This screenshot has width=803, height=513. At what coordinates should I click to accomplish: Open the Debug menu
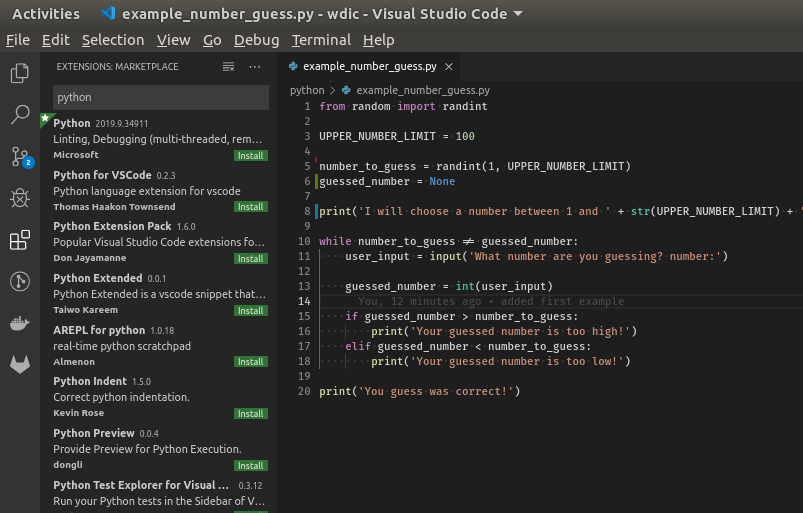[x=256, y=40]
